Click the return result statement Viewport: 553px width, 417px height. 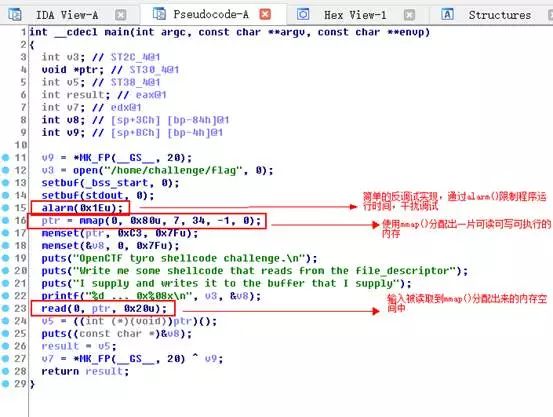click(85, 371)
